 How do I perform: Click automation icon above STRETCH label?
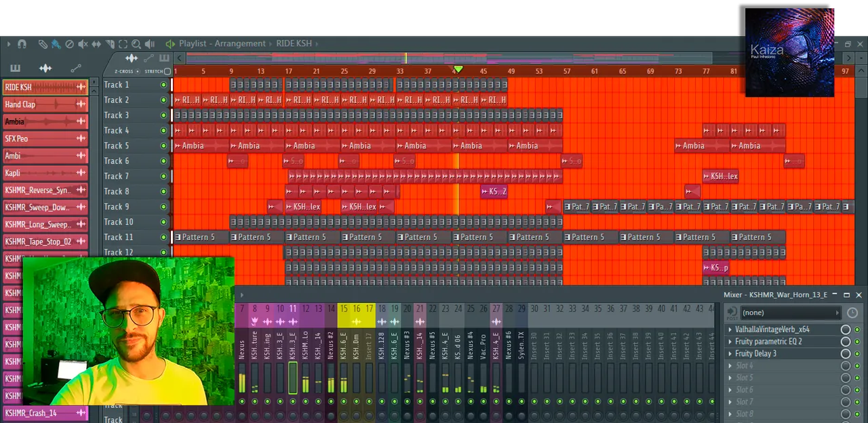[149, 59]
